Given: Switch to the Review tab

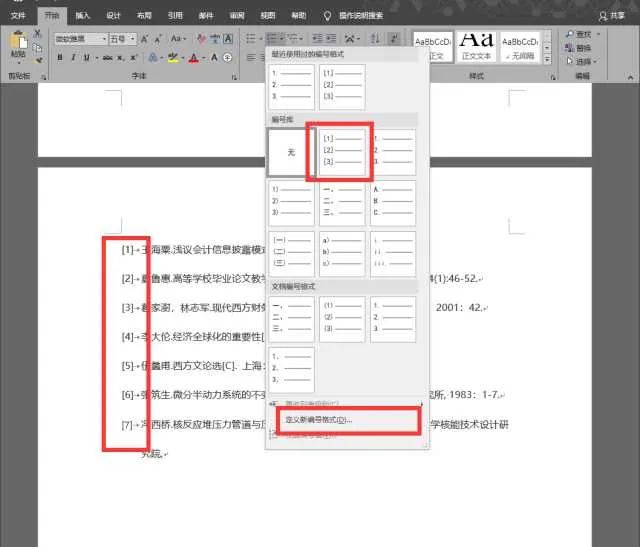Looking at the screenshot, I should click(237, 16).
